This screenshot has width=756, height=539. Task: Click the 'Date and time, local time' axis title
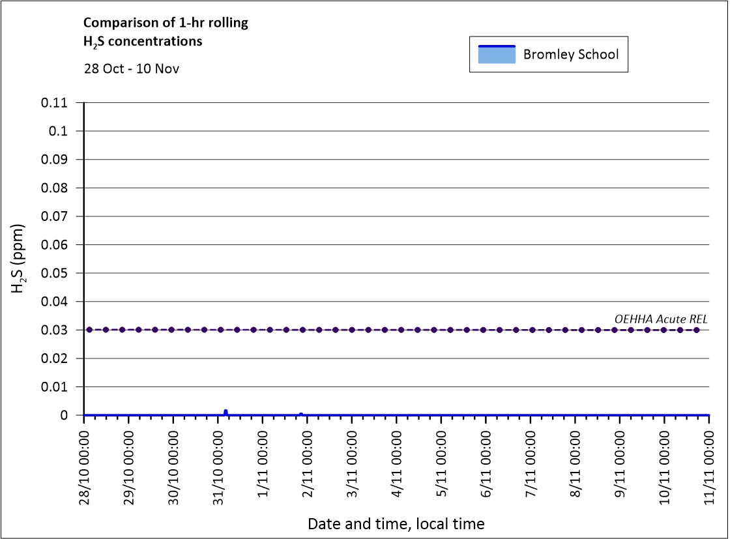pyautogui.click(x=396, y=523)
